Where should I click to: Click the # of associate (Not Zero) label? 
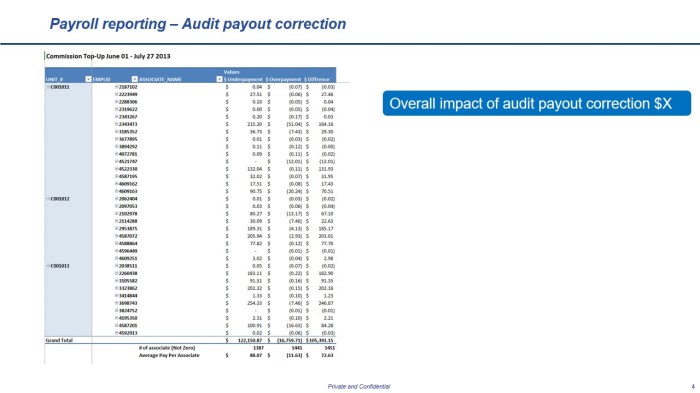coord(167,347)
